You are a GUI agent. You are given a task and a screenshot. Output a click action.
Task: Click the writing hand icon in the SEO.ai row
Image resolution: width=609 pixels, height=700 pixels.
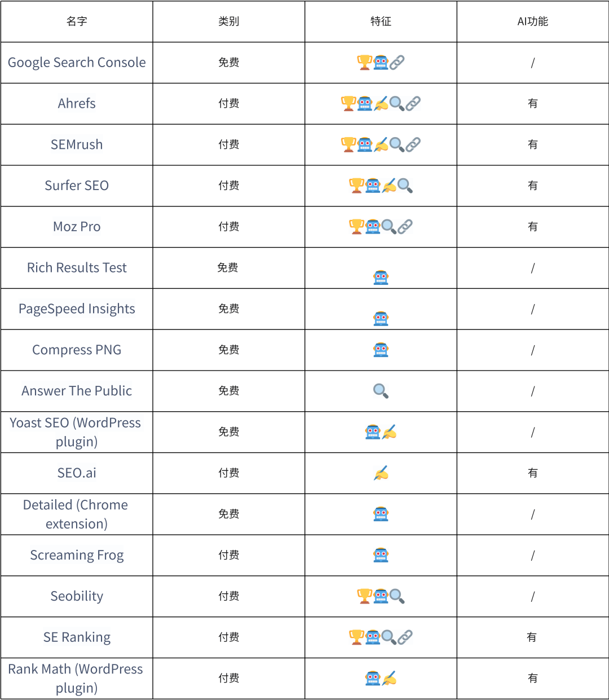381,473
